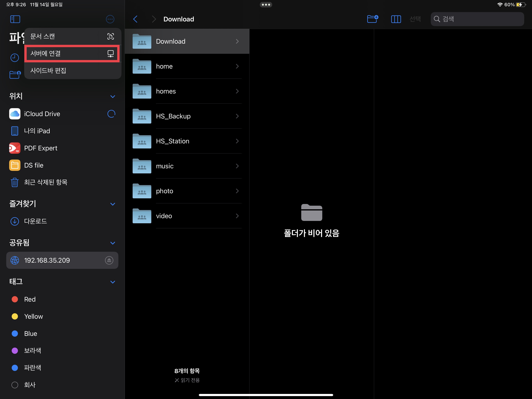
Task: Open the photo folder
Action: tap(187, 191)
